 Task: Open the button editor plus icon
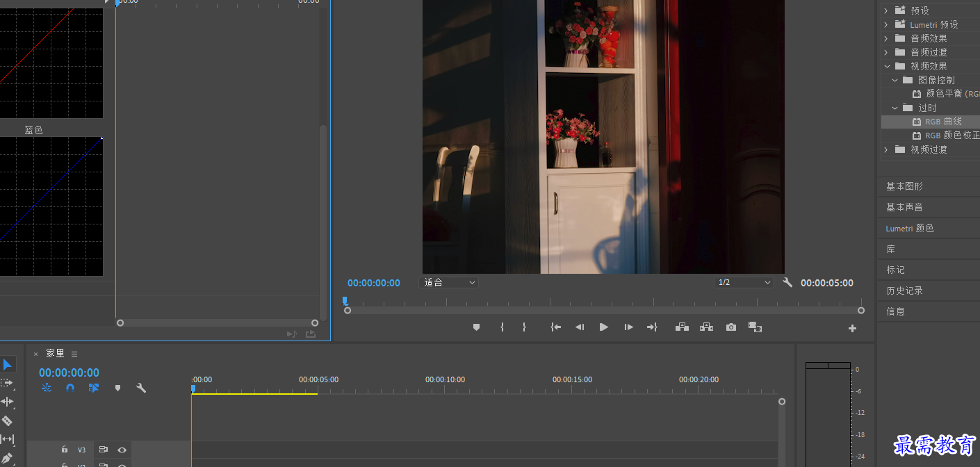pyautogui.click(x=852, y=329)
